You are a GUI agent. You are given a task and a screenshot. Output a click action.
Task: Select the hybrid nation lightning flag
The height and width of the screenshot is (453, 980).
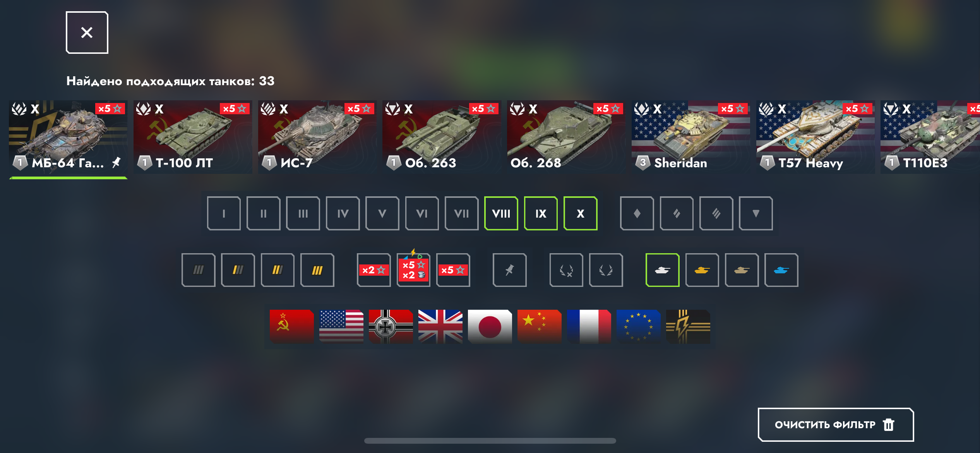688,326
